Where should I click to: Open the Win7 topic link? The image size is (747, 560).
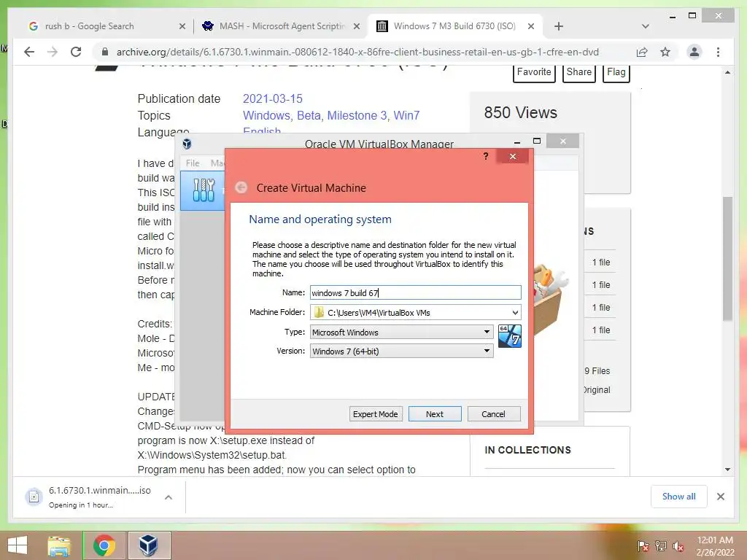[x=406, y=115]
